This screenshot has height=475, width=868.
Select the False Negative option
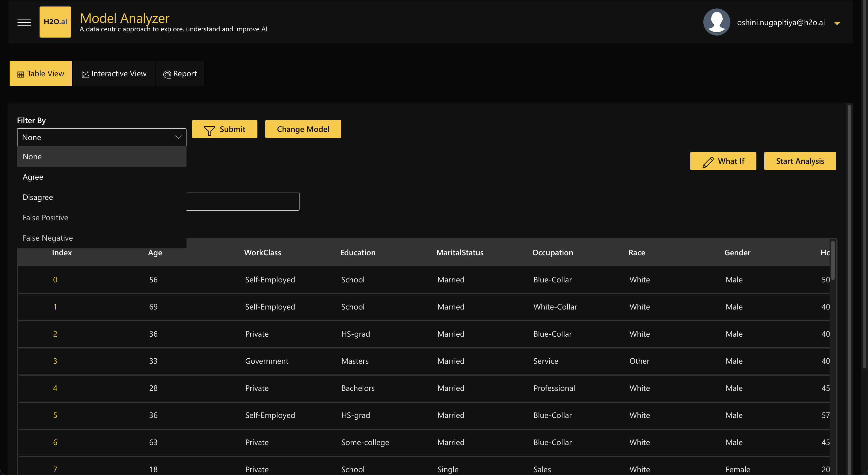(48, 238)
